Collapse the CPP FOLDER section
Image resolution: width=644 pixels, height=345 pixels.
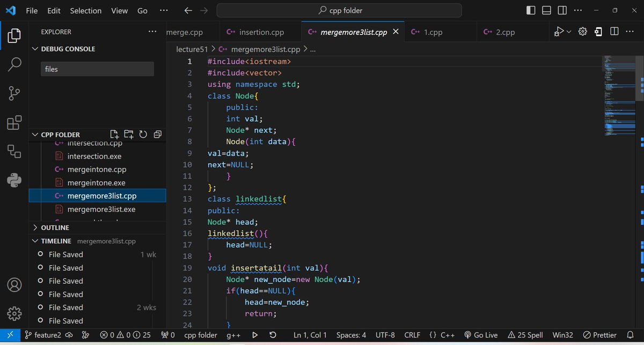point(60,135)
